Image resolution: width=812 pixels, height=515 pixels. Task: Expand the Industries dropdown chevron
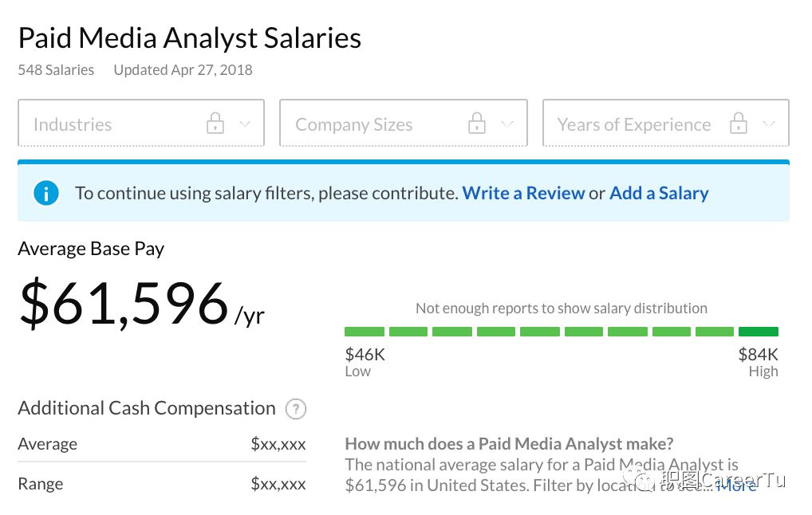pyautogui.click(x=245, y=124)
